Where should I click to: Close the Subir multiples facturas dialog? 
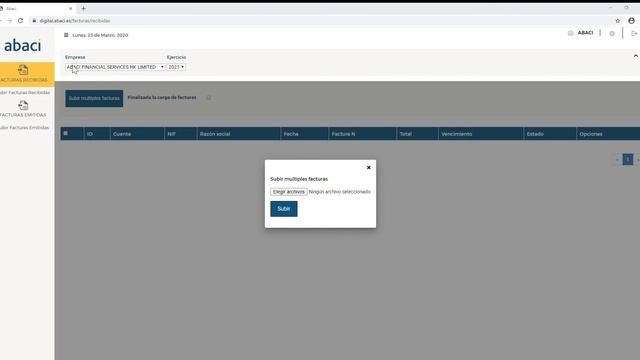coord(369,167)
